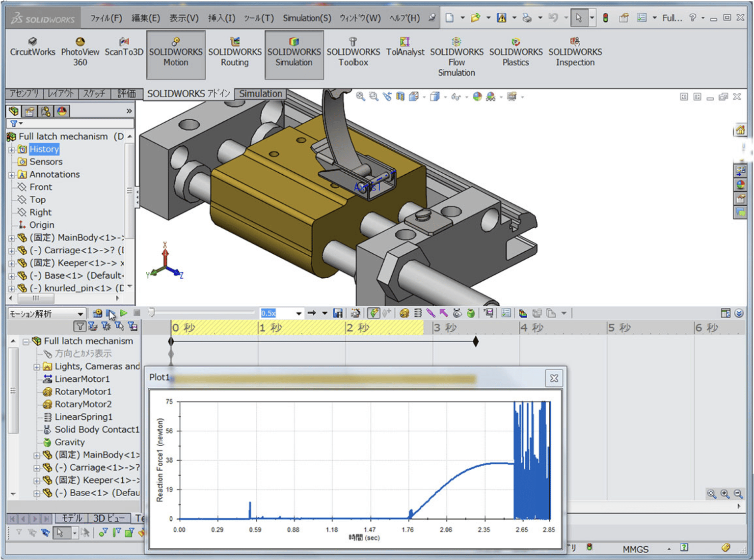
Task: Open the FeatureManager design tree tab icon
Action: click(x=14, y=111)
